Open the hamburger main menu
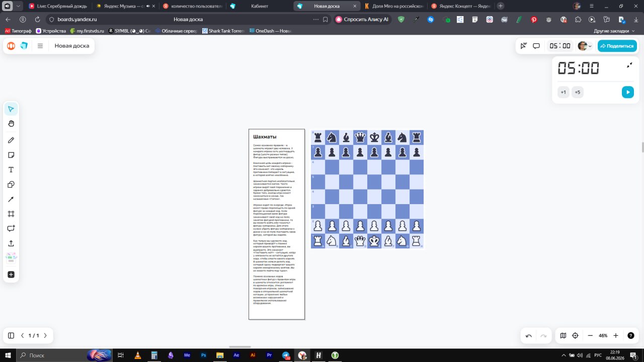Screen dimensions: 644x362 pyautogui.click(x=40, y=46)
